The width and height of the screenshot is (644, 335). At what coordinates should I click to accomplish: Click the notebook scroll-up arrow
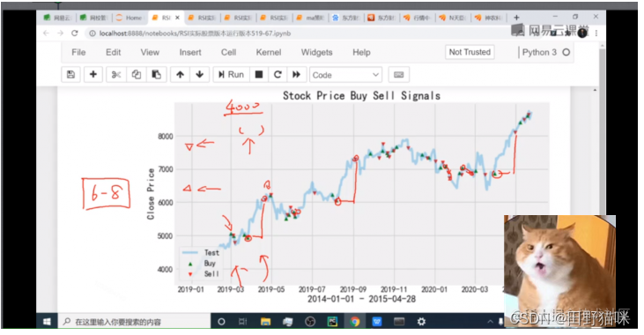[595, 90]
